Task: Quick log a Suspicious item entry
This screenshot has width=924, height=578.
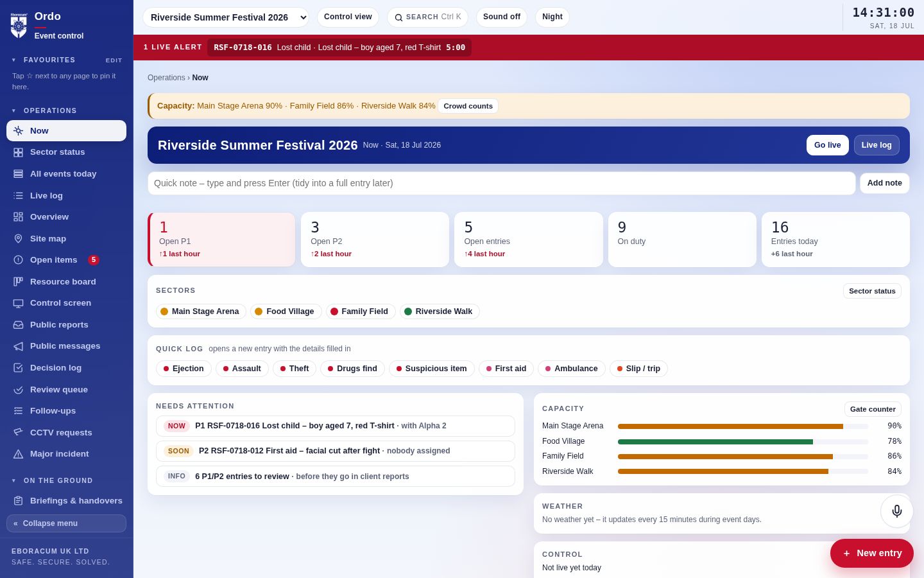Action: click(431, 369)
